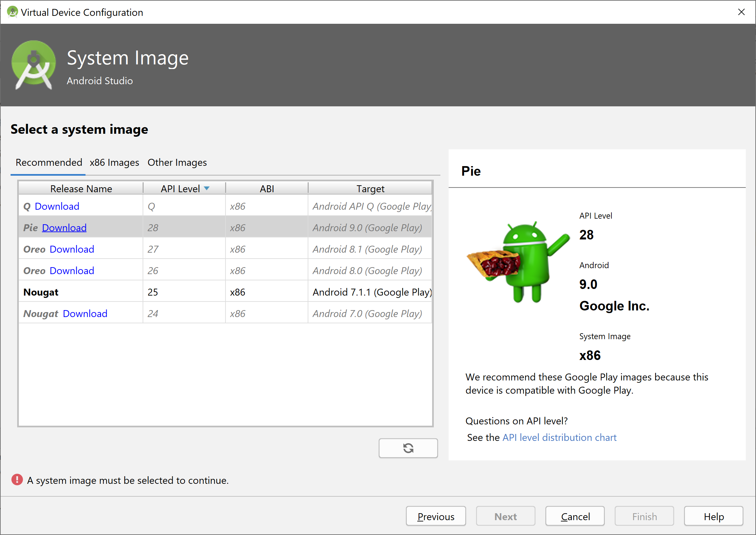Click the Finish button
The width and height of the screenshot is (756, 535).
[644, 517]
